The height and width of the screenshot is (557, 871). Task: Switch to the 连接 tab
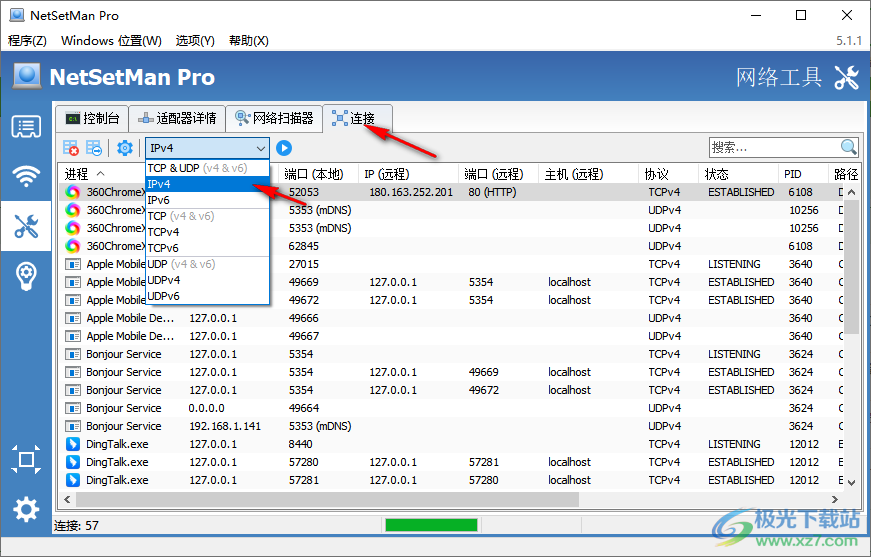coord(358,118)
